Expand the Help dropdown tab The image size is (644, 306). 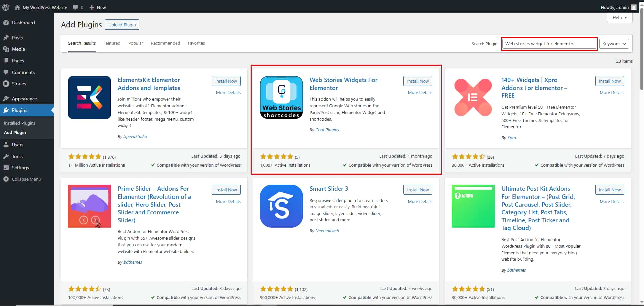(620, 17)
